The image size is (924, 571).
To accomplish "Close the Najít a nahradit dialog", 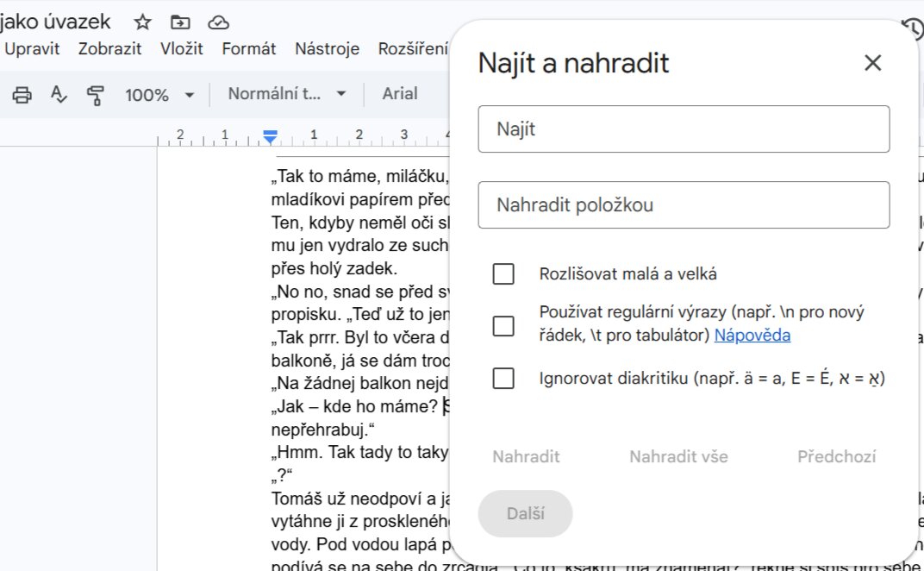I will 873,62.
